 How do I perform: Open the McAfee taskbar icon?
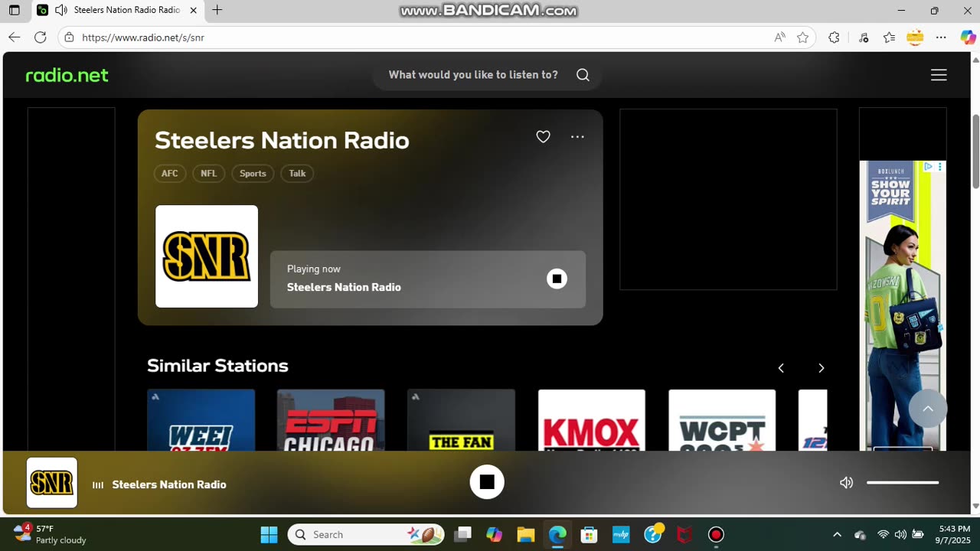tap(684, 534)
